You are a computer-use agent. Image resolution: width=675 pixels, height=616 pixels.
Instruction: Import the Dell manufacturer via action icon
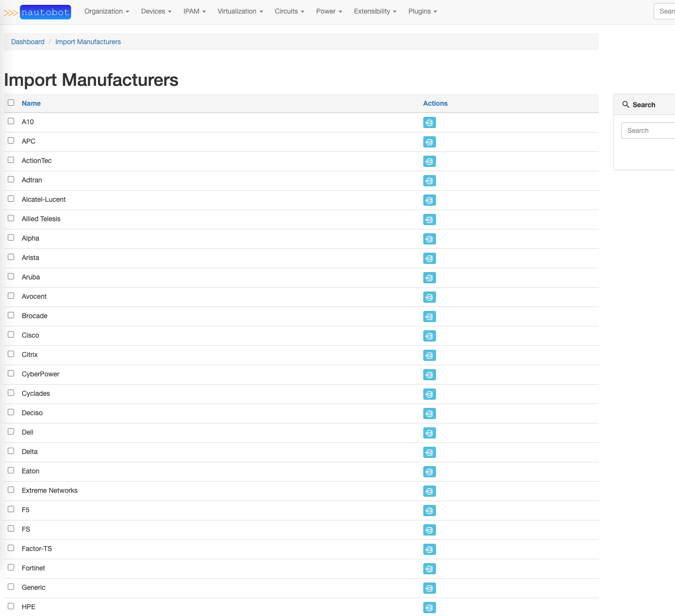pyautogui.click(x=429, y=433)
